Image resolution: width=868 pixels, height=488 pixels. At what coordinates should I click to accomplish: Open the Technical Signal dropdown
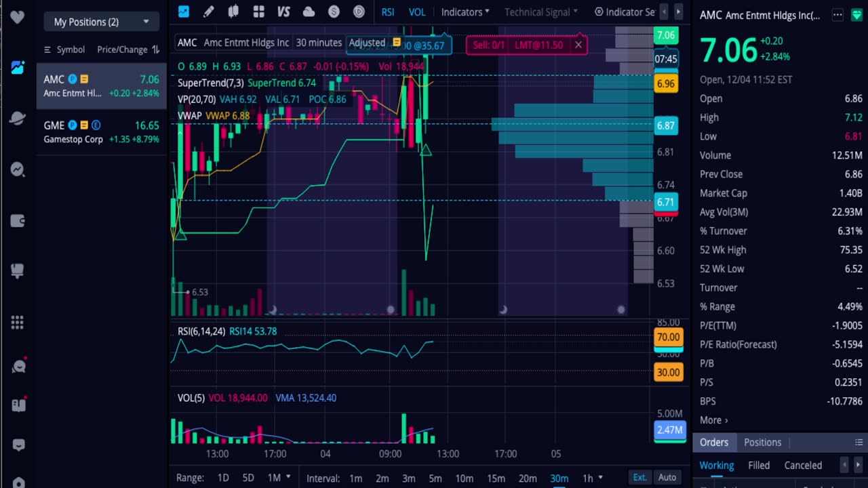point(541,12)
